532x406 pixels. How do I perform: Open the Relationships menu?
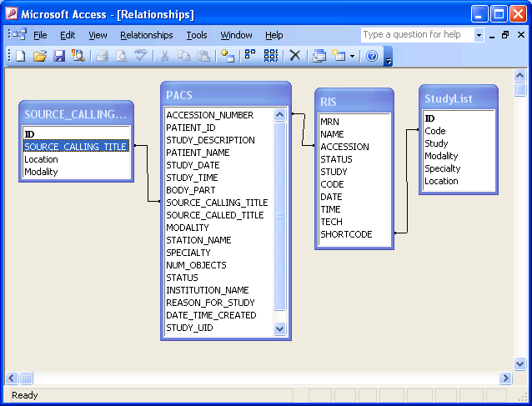[147, 35]
